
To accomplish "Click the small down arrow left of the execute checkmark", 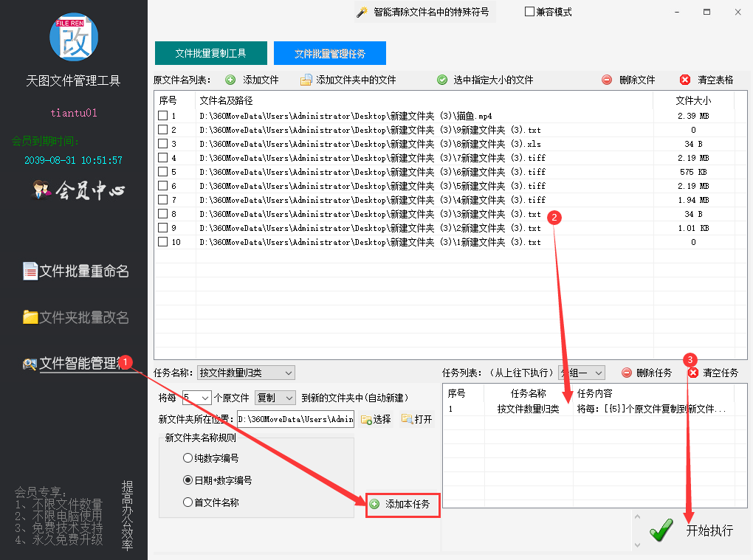I will pos(637,545).
